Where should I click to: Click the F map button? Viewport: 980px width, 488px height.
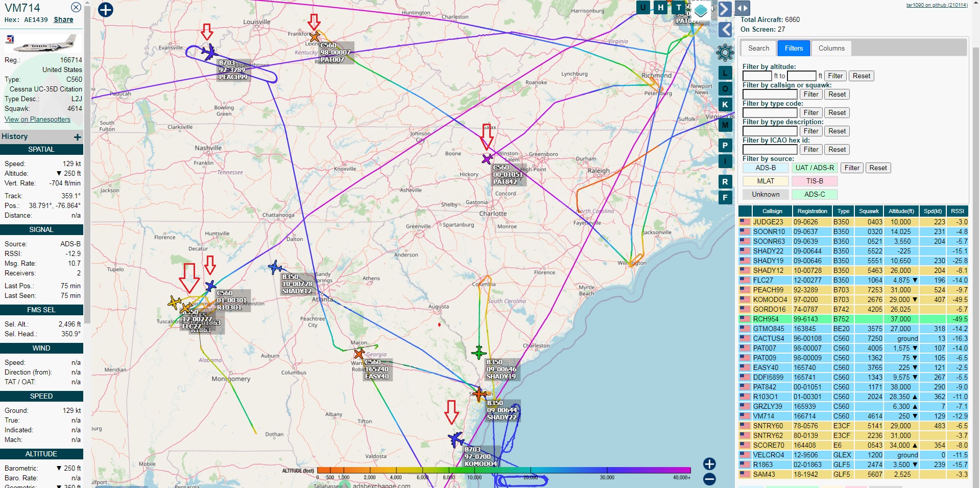click(x=725, y=198)
